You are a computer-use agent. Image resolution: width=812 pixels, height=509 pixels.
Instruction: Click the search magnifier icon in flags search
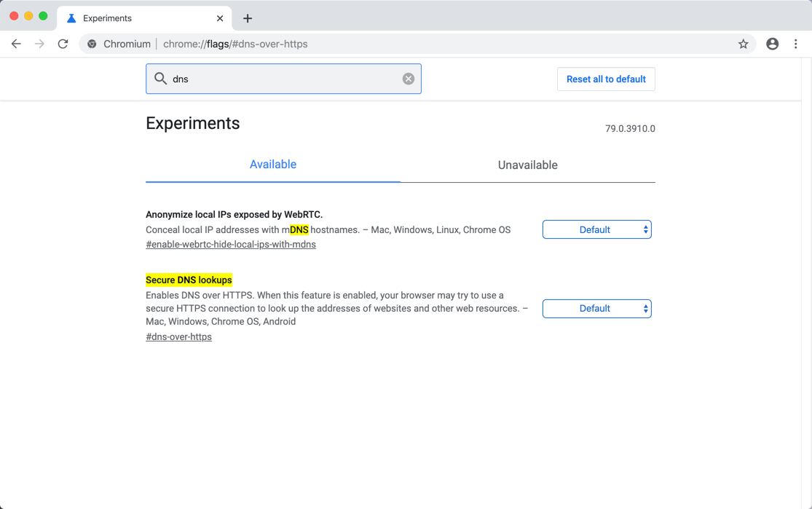pyautogui.click(x=160, y=78)
